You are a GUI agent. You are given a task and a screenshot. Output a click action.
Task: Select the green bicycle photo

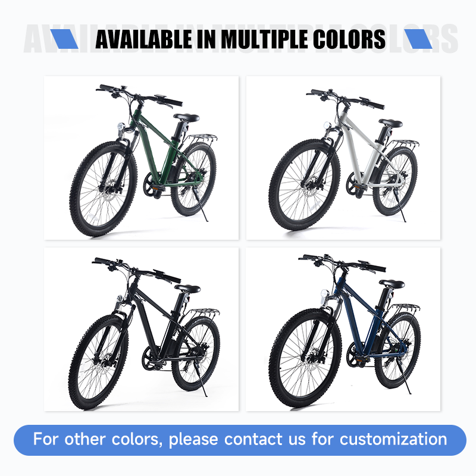coord(141,158)
